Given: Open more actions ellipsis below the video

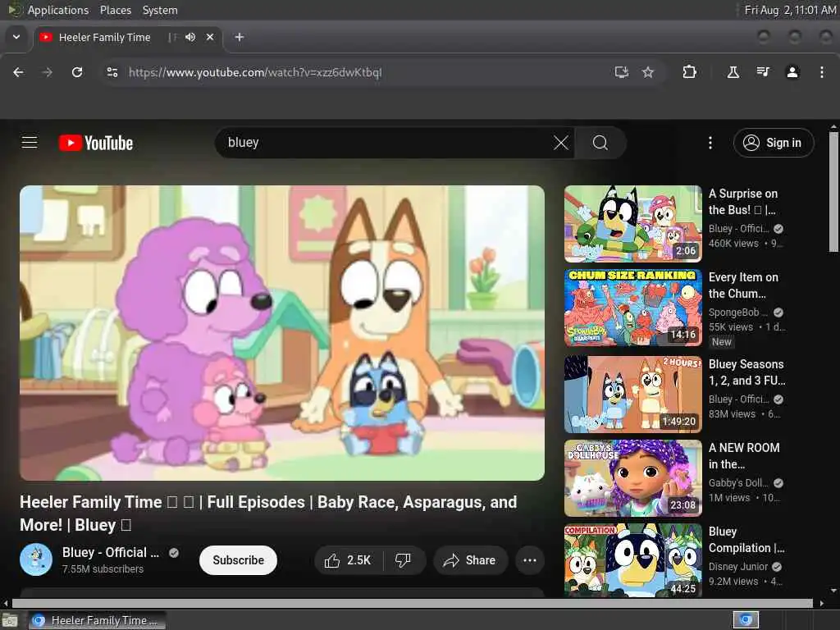Looking at the screenshot, I should pyautogui.click(x=530, y=560).
